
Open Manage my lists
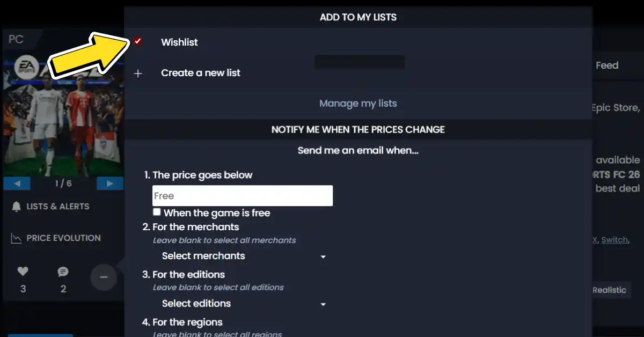pos(358,103)
